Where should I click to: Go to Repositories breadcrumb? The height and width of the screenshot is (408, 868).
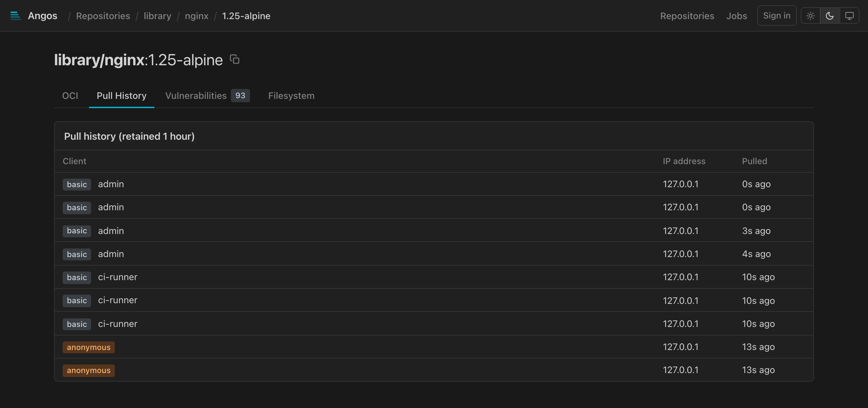coord(103,16)
